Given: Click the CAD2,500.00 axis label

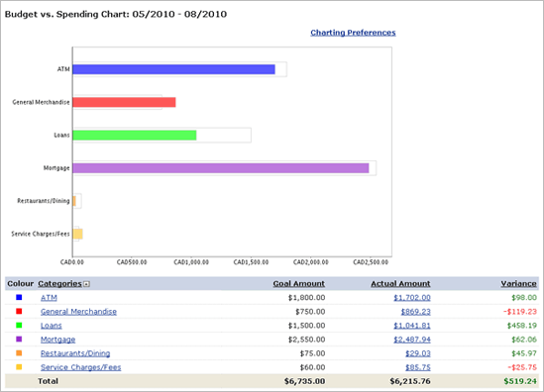Looking at the screenshot, I should pyautogui.click(x=371, y=262).
